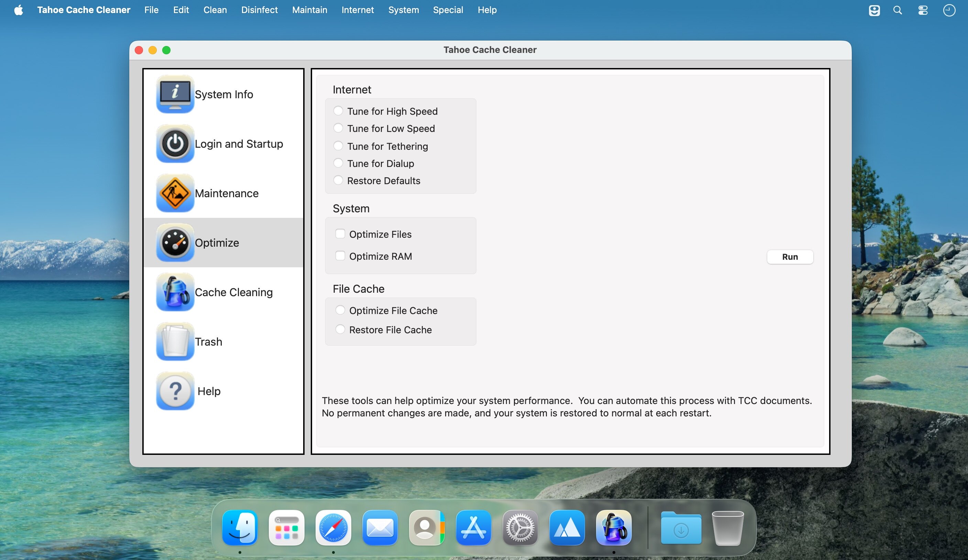
Task: Open the Help menu in menu bar
Action: point(487,10)
